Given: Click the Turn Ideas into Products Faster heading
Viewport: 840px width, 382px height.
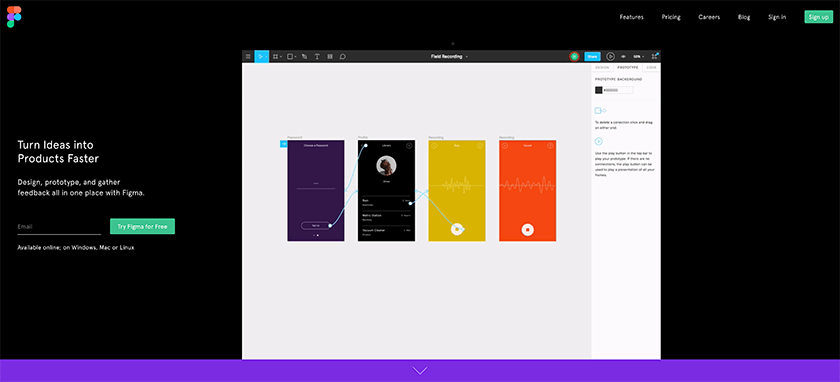Looking at the screenshot, I should coord(58,152).
